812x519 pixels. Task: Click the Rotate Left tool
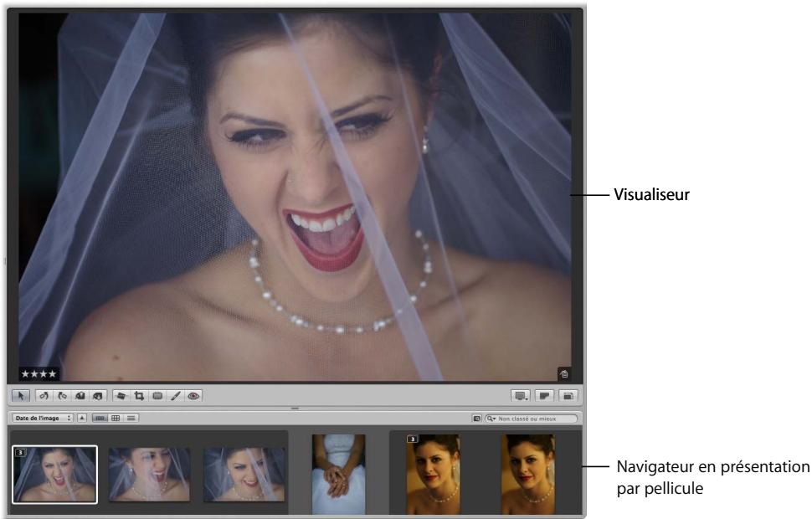pos(44,396)
